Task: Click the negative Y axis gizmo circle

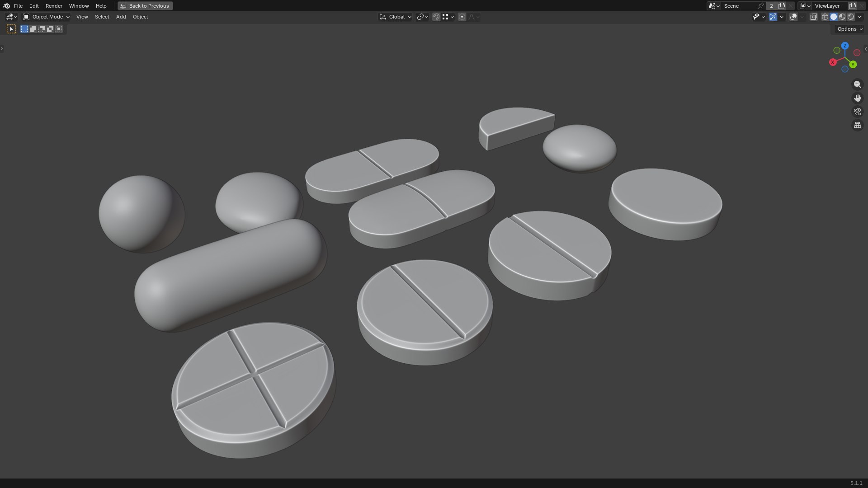Action: pyautogui.click(x=837, y=50)
